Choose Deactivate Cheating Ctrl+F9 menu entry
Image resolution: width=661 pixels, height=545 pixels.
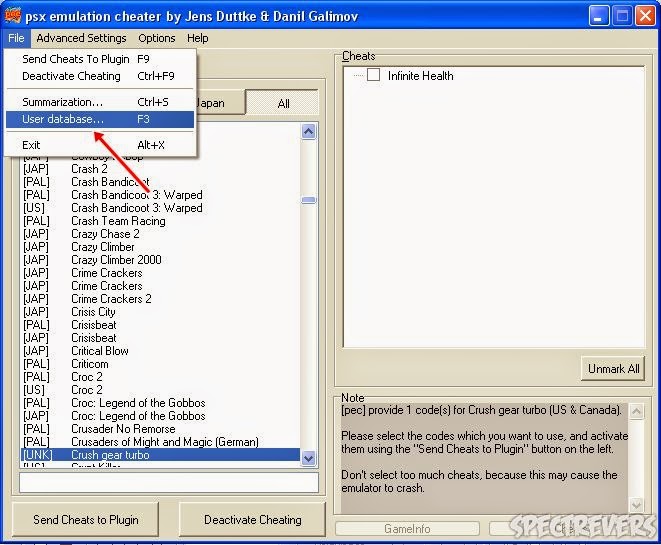pos(99,76)
